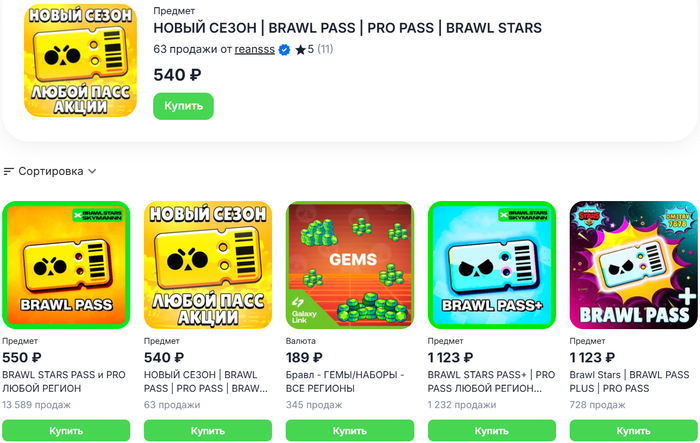Click the sort lines icon beside Сортировка
The width and height of the screenshot is (700, 443).
point(9,171)
